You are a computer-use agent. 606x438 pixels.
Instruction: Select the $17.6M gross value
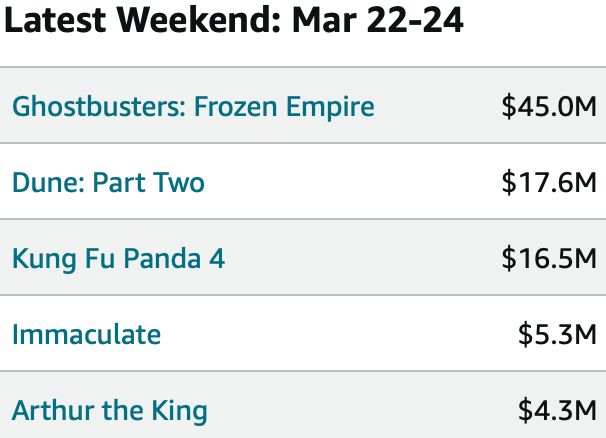point(549,182)
